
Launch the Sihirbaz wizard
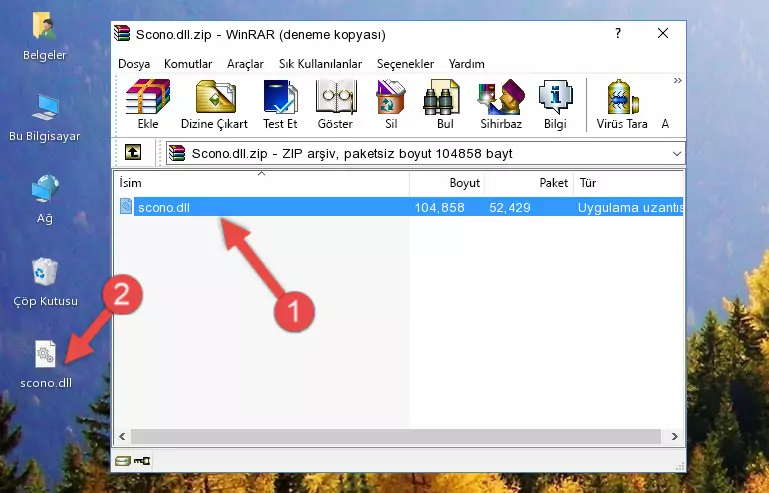point(501,104)
